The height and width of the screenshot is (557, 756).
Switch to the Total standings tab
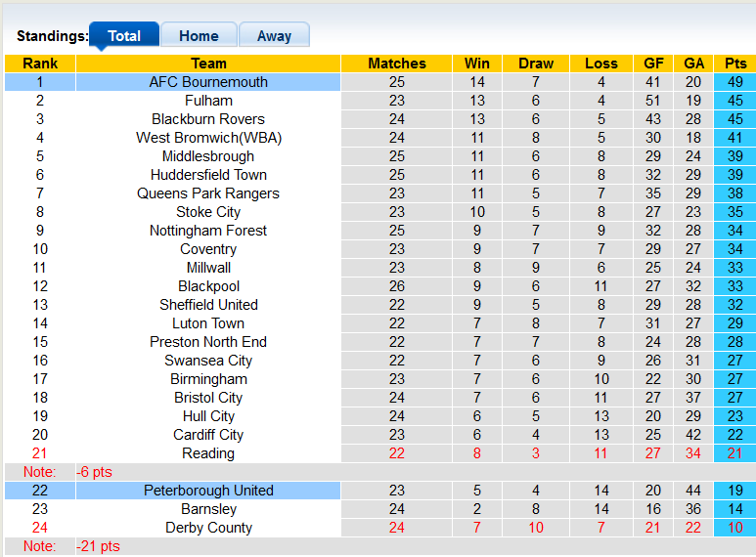[x=124, y=35]
